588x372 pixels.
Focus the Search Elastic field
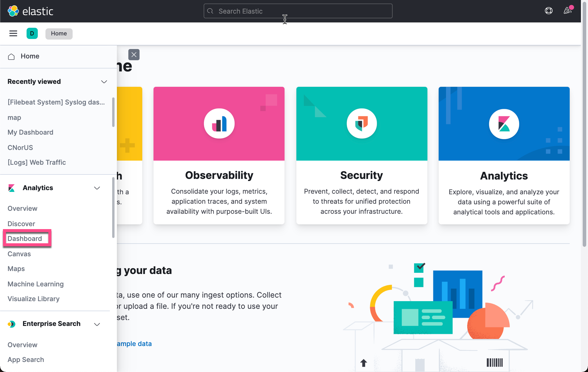(x=298, y=11)
